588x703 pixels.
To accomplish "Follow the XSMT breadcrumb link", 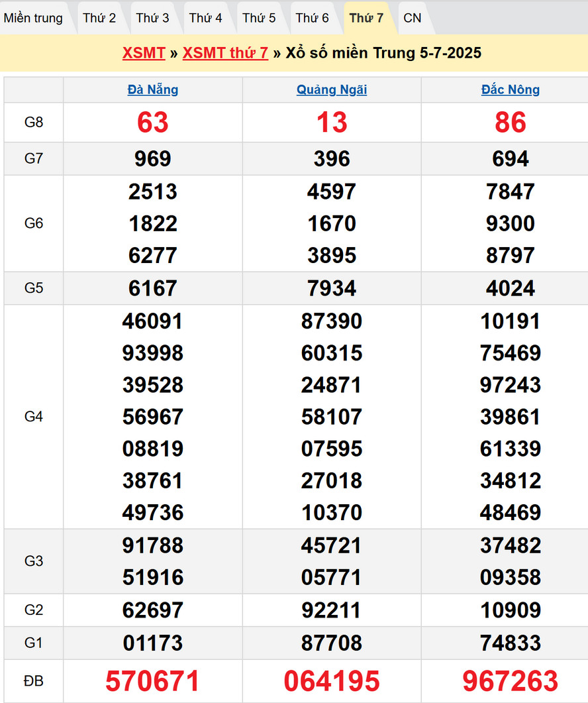I will [144, 53].
